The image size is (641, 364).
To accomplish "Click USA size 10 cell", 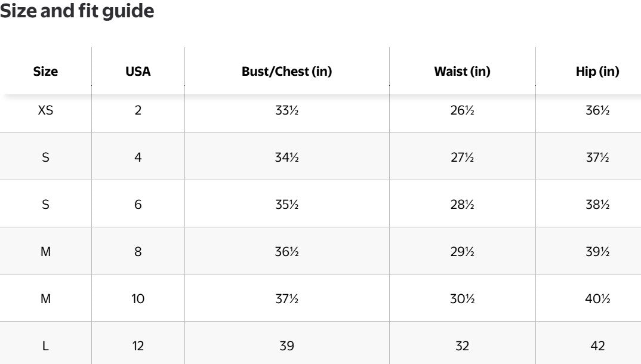I will (x=138, y=299).
